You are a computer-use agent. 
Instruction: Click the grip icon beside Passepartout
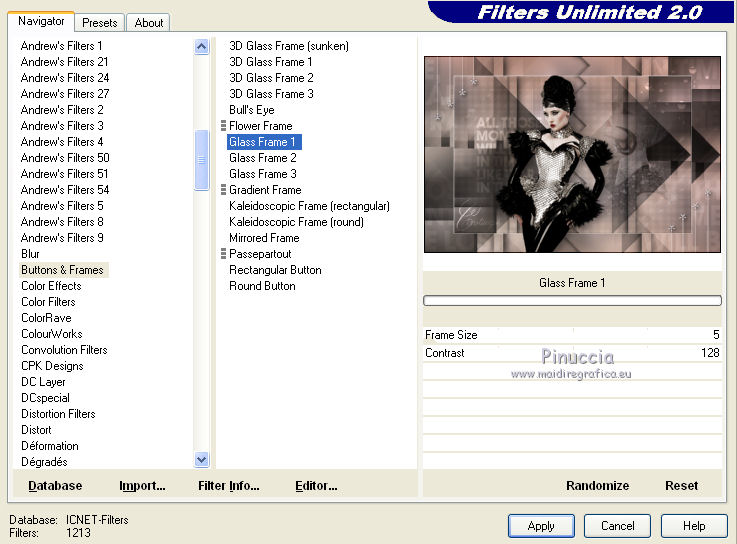[223, 253]
